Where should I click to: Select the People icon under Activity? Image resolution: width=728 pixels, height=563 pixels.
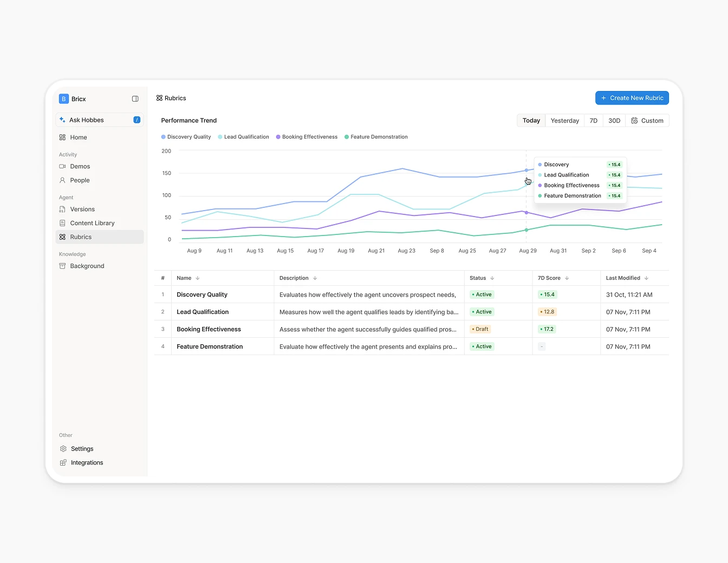pos(63,180)
